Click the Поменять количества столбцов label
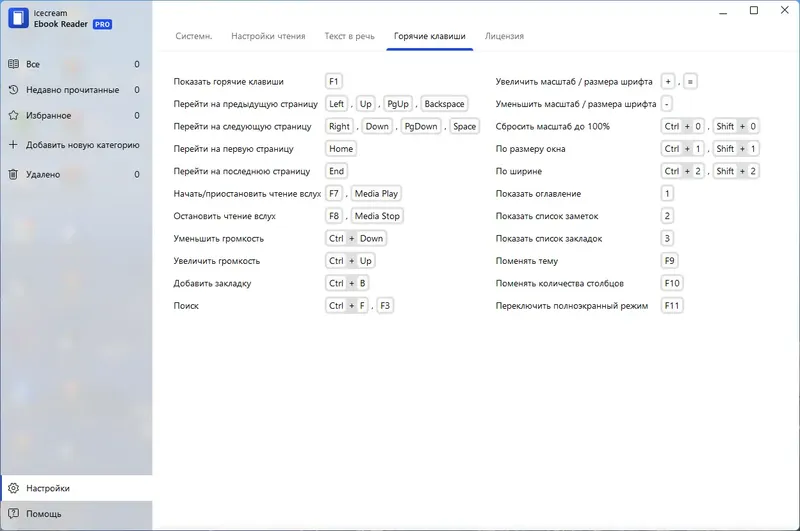Screen dimensions: 800x531 (x=559, y=284)
